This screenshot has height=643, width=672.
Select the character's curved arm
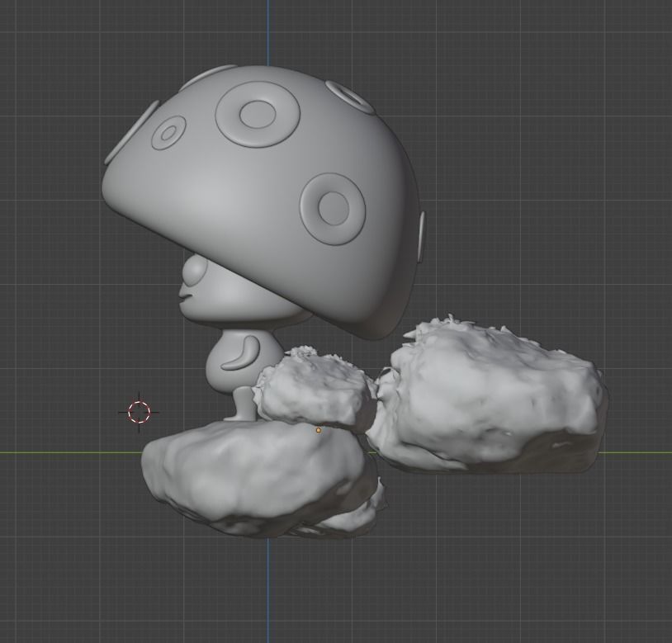pos(241,353)
